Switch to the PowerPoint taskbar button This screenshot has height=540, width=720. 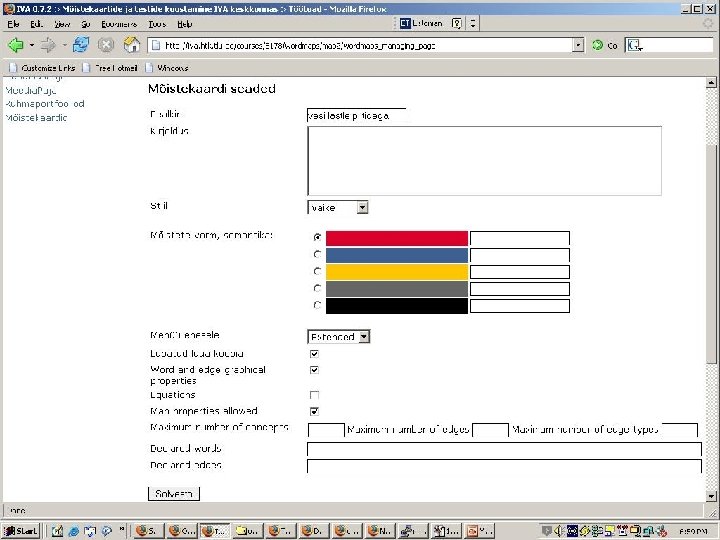(x=478, y=531)
